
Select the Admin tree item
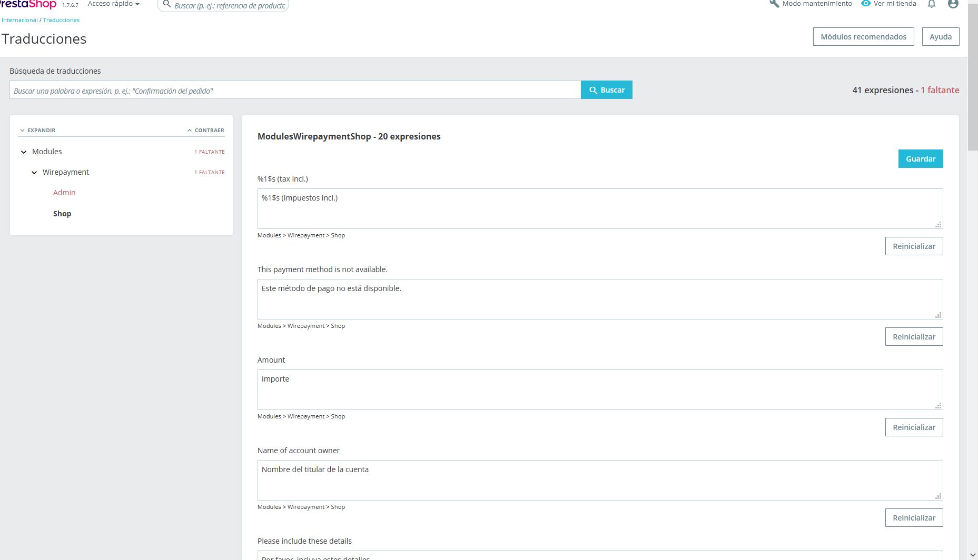(64, 193)
